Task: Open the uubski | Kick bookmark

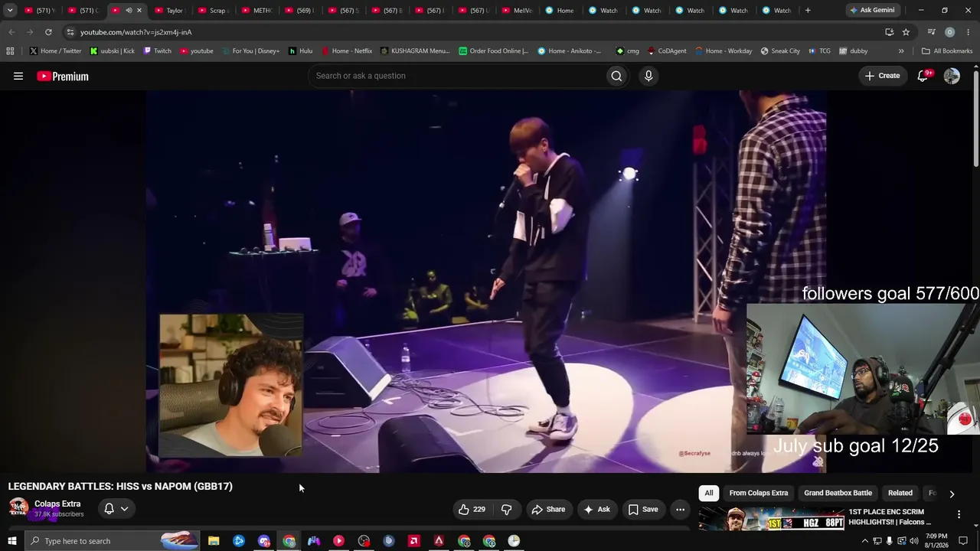Action: pyautogui.click(x=112, y=51)
